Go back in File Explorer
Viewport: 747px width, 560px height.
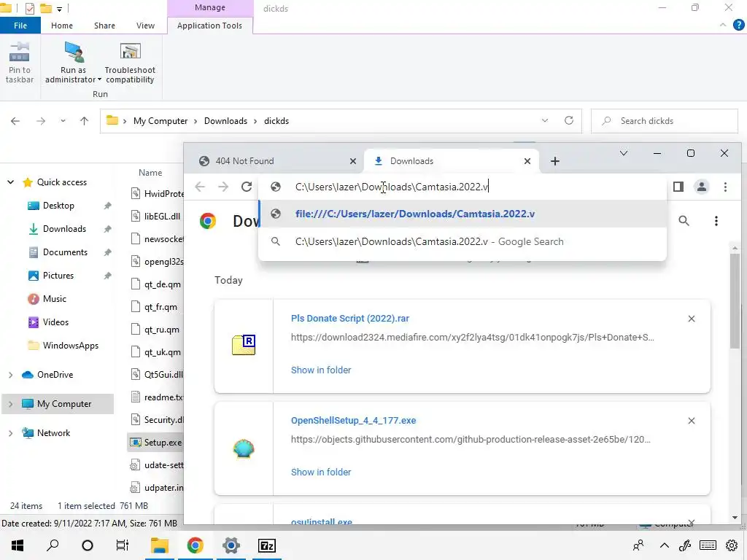(15, 121)
